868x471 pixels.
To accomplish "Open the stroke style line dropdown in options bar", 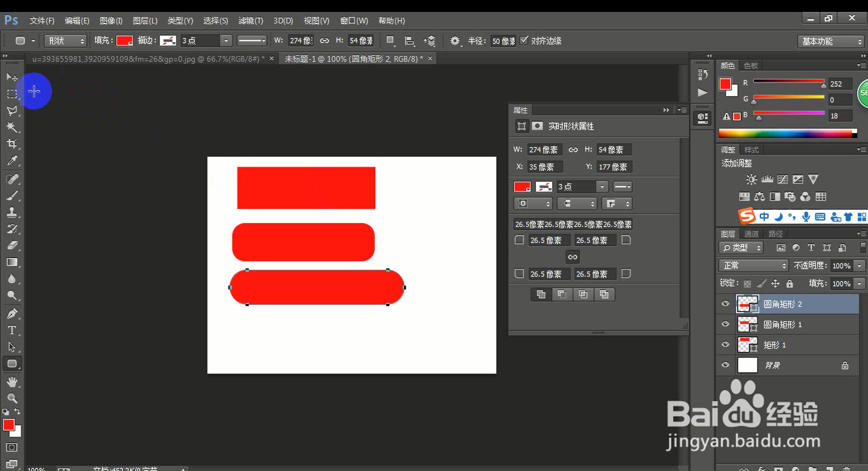I will (252, 41).
